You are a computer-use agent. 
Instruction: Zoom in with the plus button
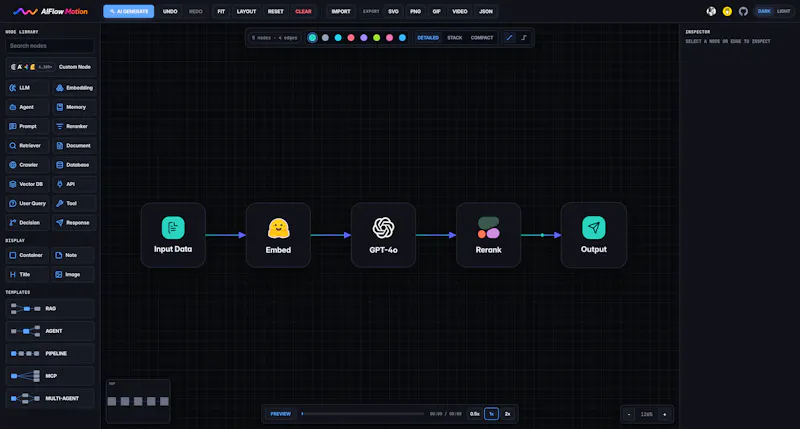[664, 414]
